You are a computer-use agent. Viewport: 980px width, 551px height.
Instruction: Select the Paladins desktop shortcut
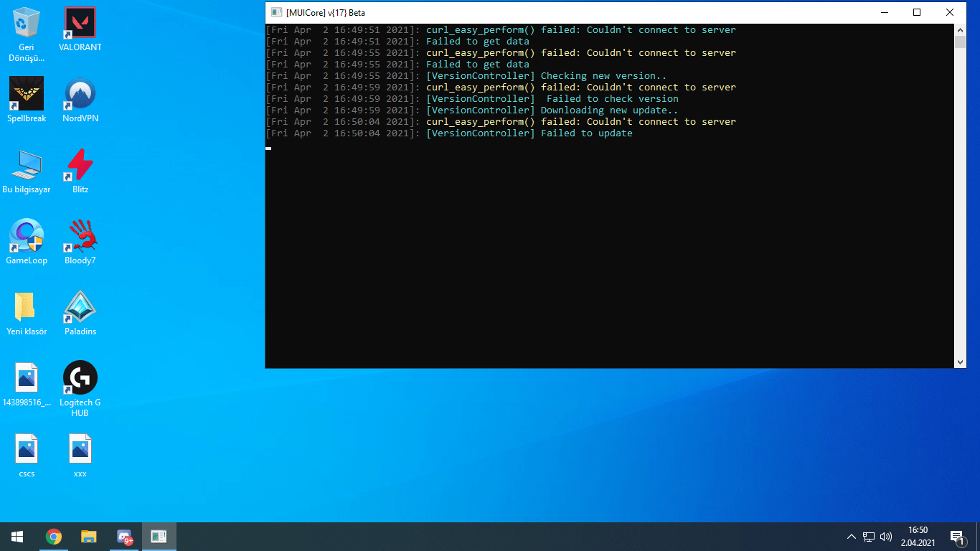pyautogui.click(x=80, y=314)
